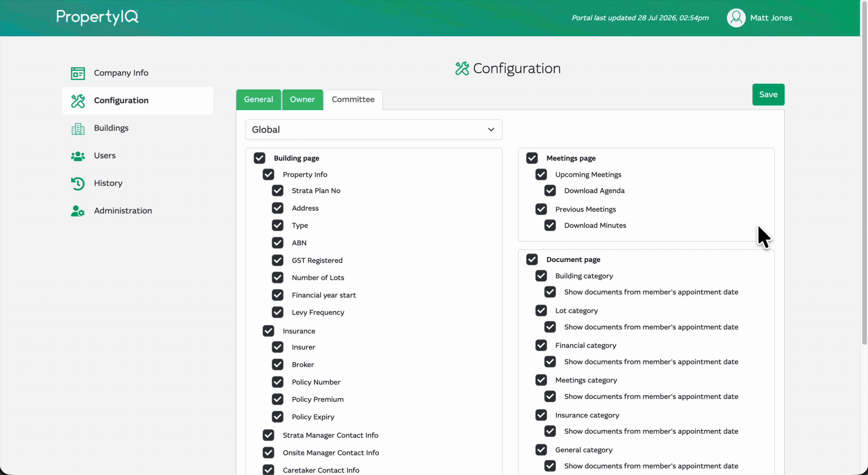The height and width of the screenshot is (475, 868).
Task: Open the Global scope dropdown
Action: click(374, 130)
